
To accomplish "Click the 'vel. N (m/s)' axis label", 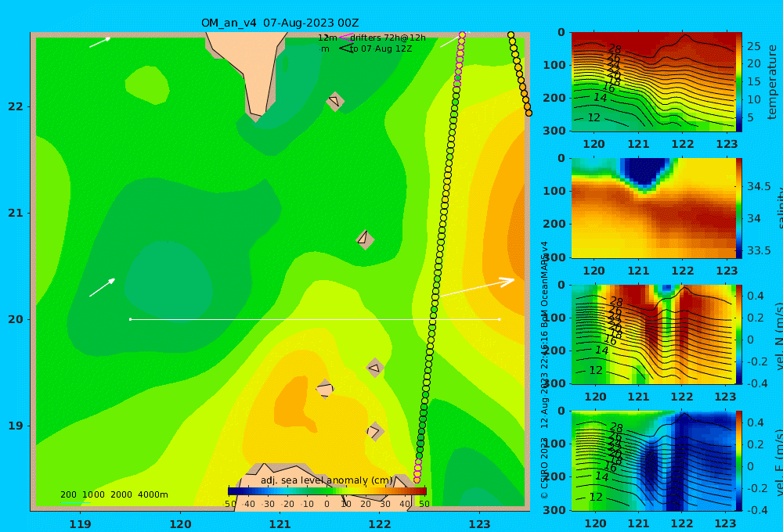I will tap(779, 336).
